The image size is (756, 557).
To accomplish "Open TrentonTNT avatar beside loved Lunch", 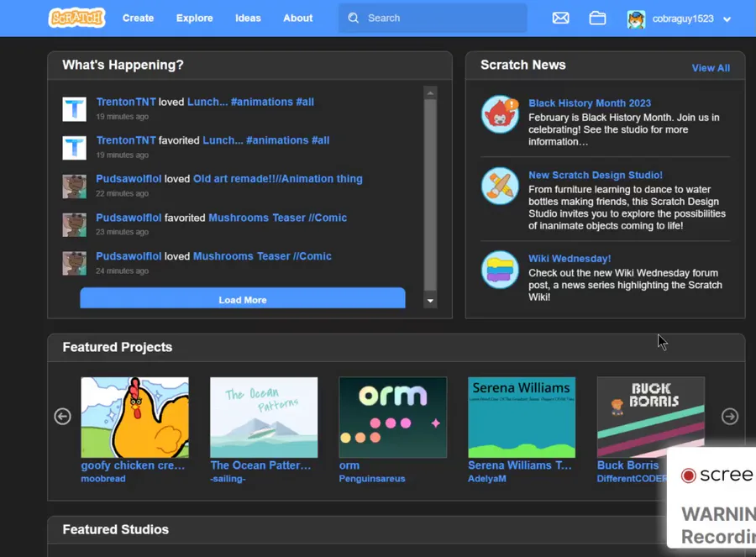I will [x=74, y=109].
